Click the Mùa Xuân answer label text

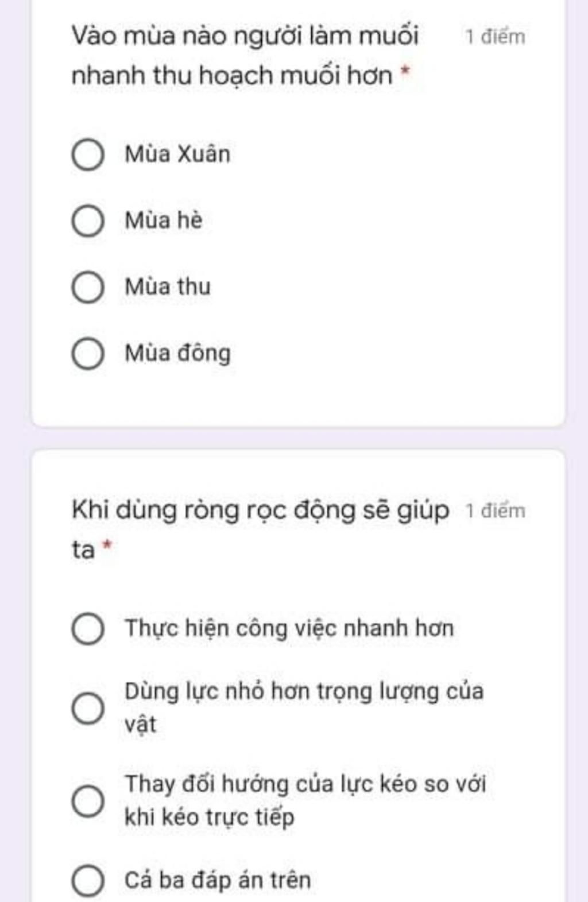pyautogui.click(x=177, y=154)
